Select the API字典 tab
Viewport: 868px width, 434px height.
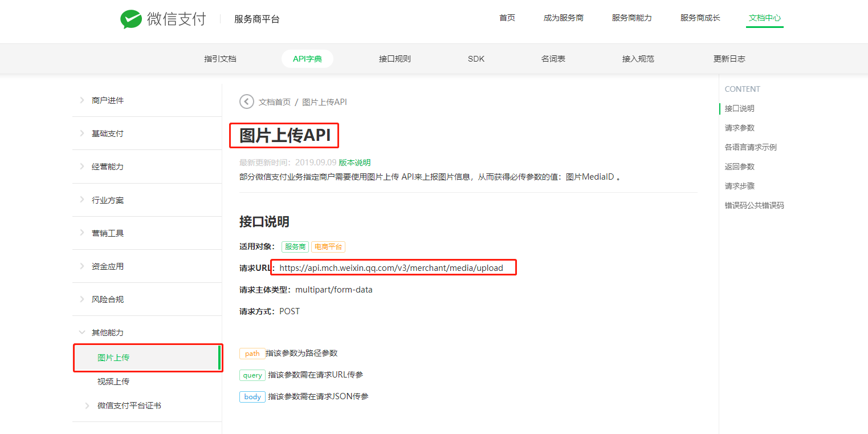307,59
